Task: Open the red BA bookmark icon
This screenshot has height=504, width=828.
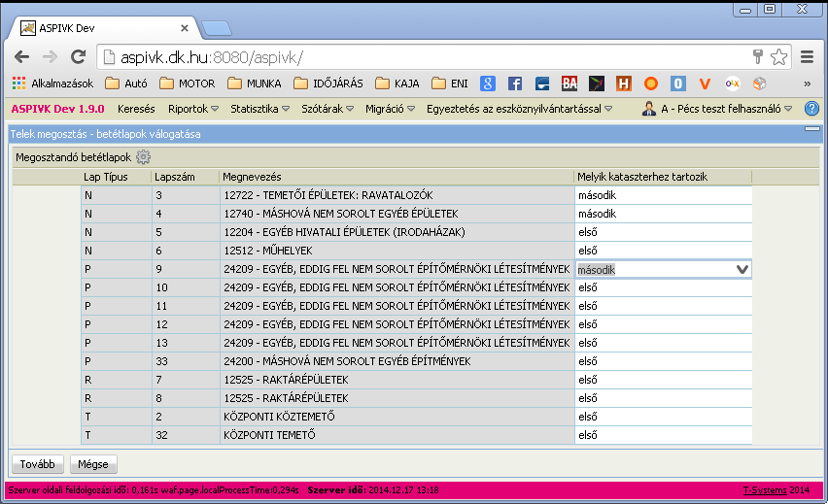Action: (569, 84)
